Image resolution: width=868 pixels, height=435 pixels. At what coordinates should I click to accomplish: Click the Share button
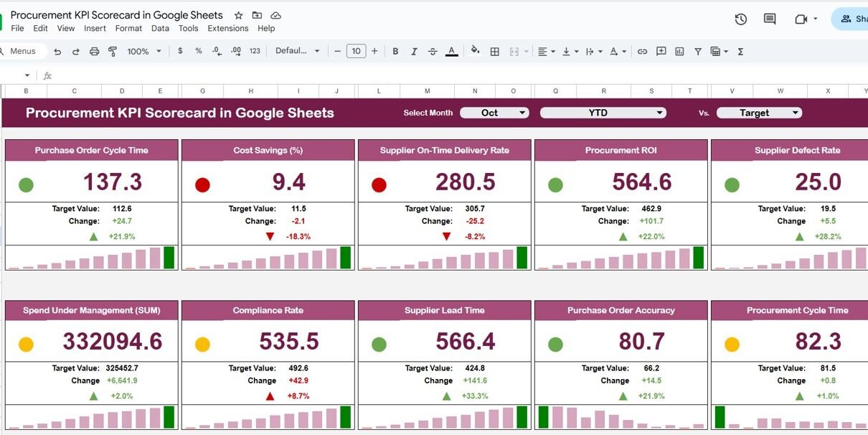pos(852,19)
